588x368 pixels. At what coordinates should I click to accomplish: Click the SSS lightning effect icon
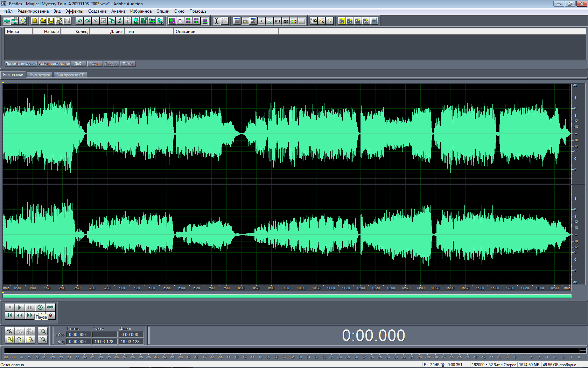click(x=366, y=21)
